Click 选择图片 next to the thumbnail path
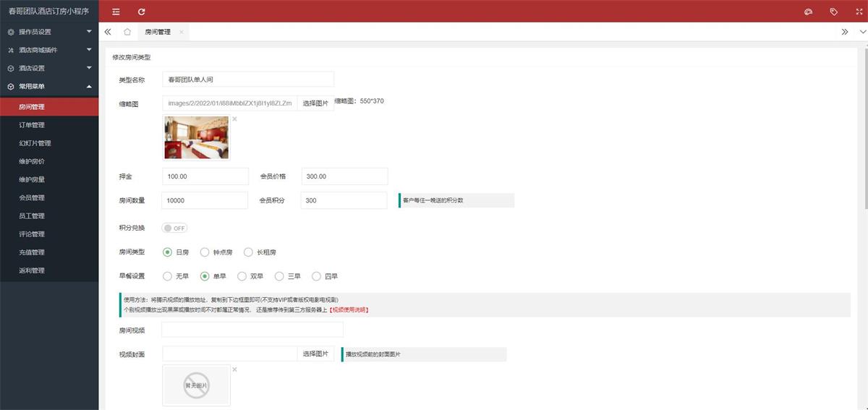The width and height of the screenshot is (868, 410). click(x=315, y=103)
